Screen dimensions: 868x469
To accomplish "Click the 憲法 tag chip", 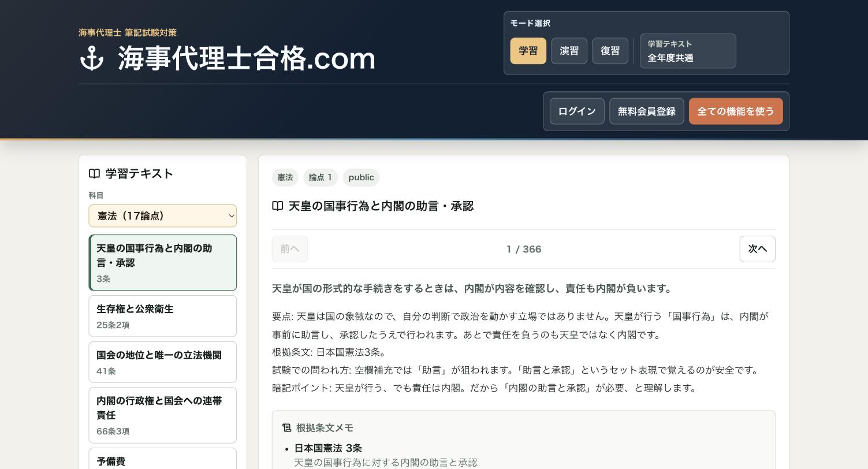I will [285, 177].
